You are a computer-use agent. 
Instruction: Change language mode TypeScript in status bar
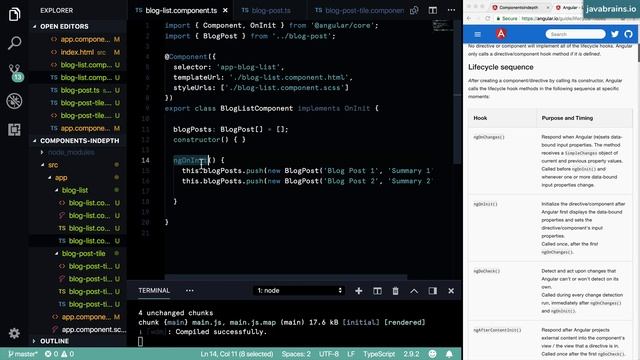click(379, 354)
